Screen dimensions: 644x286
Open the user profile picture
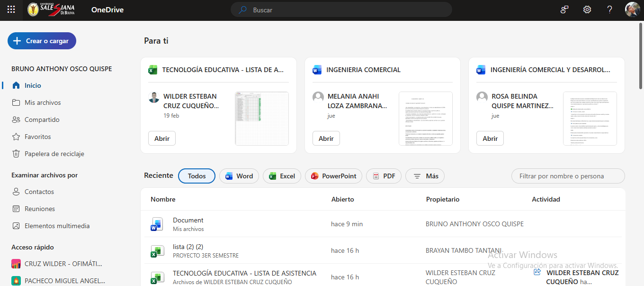pyautogui.click(x=633, y=9)
